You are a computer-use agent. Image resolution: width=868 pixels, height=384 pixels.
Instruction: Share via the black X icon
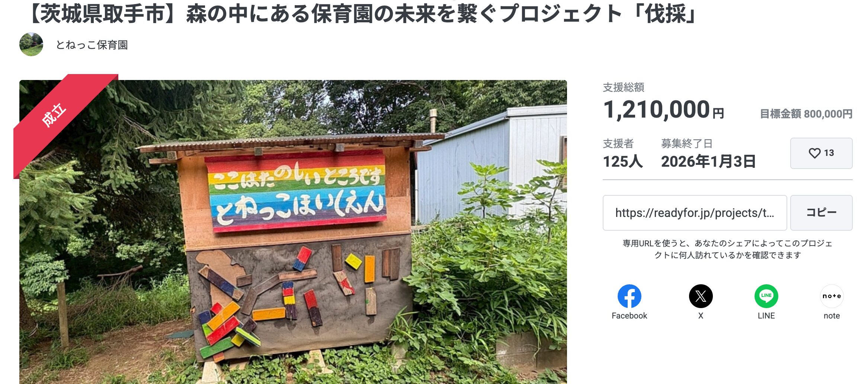click(x=701, y=296)
